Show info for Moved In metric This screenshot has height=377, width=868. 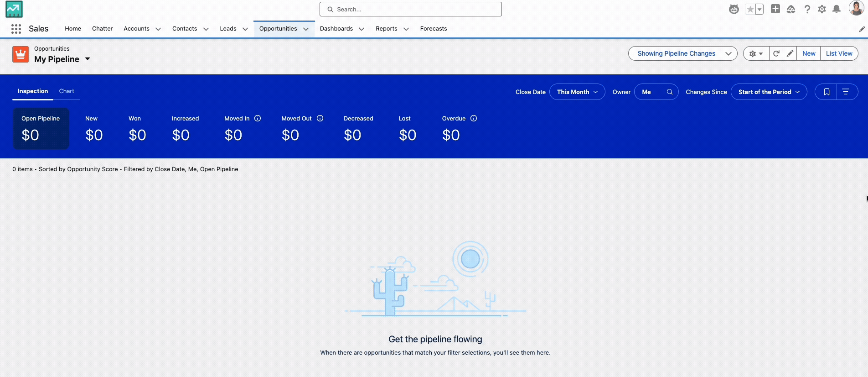click(258, 118)
